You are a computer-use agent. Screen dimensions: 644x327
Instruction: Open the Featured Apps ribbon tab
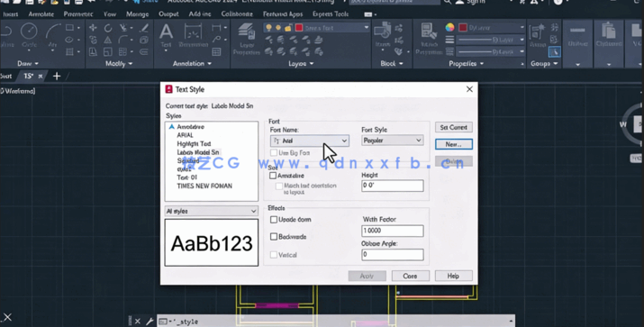(x=283, y=14)
